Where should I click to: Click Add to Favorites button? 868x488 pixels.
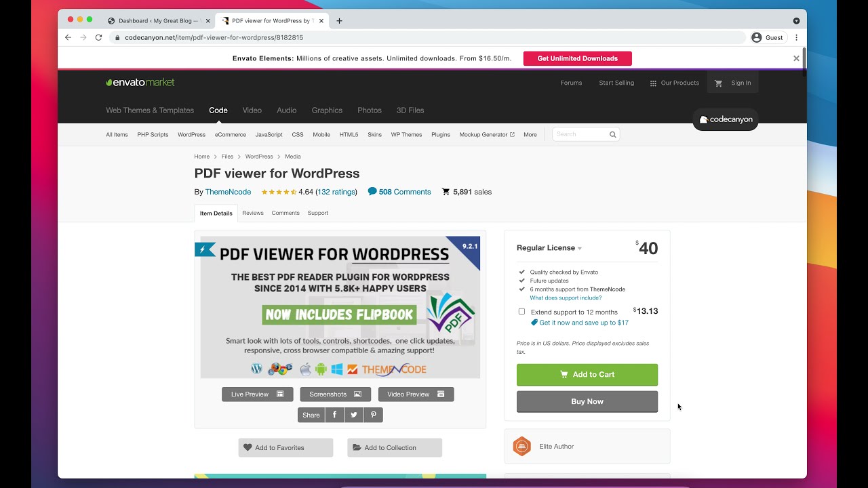(x=285, y=447)
